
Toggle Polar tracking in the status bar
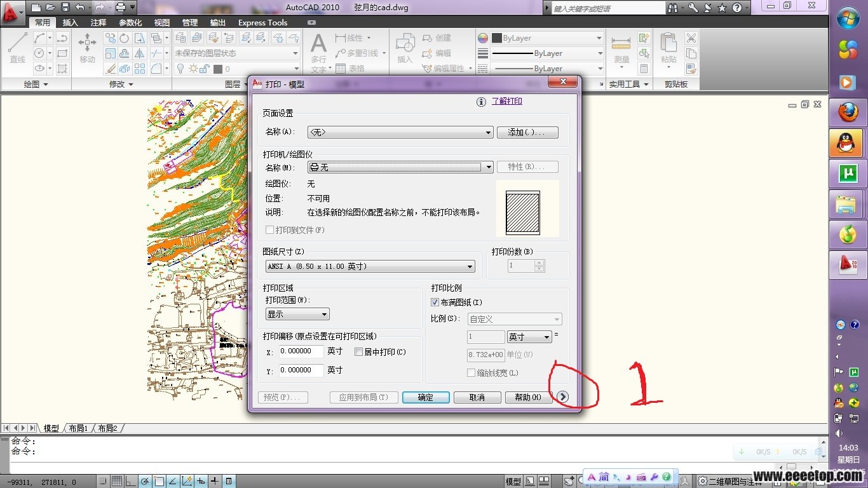(145, 481)
